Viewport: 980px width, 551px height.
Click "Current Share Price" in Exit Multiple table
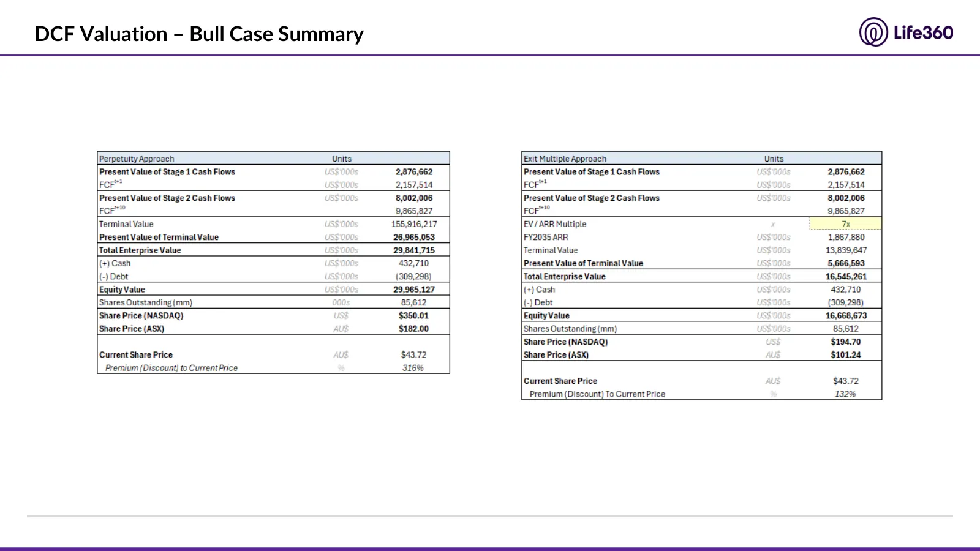point(560,381)
